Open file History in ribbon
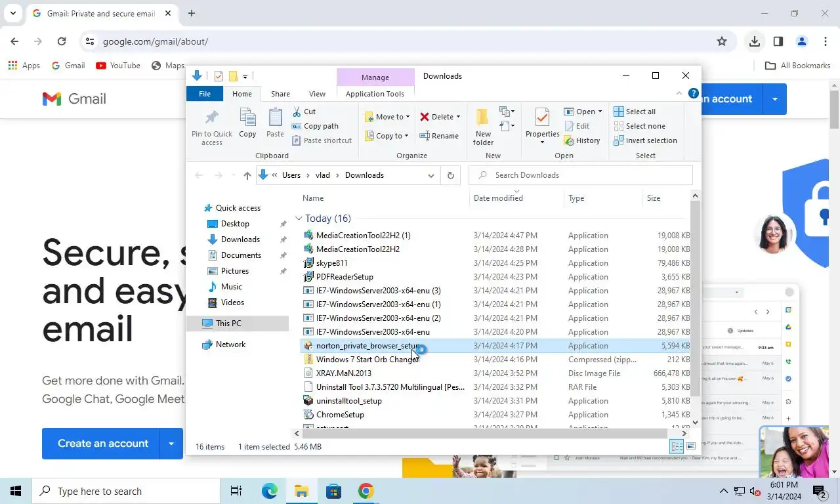 pyautogui.click(x=582, y=140)
